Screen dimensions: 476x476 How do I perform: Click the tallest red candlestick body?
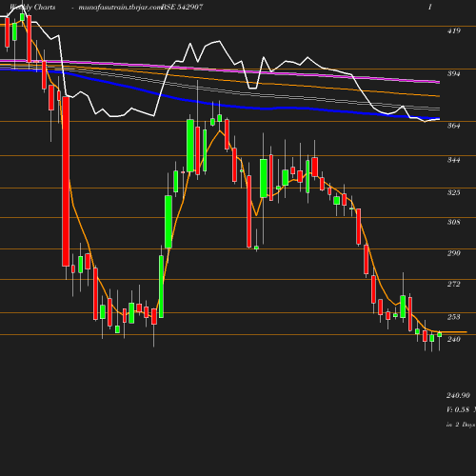[66, 181]
